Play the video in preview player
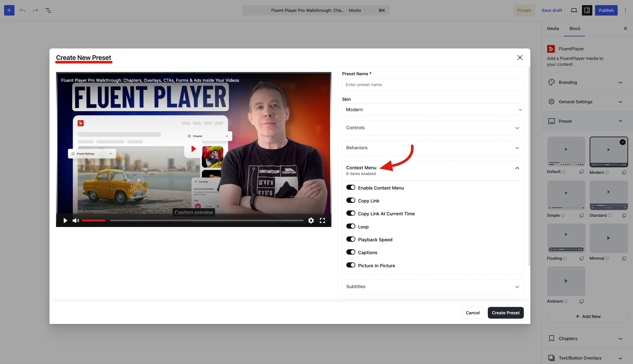 pos(65,220)
